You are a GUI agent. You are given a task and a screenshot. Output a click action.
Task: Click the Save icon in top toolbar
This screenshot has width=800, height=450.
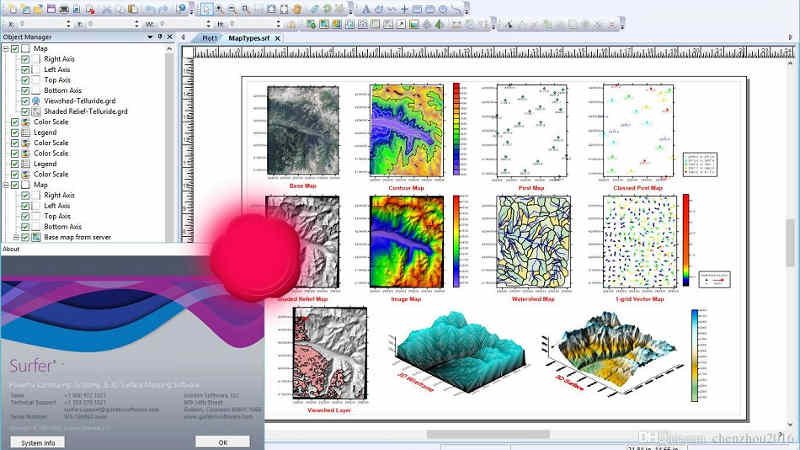coord(51,9)
